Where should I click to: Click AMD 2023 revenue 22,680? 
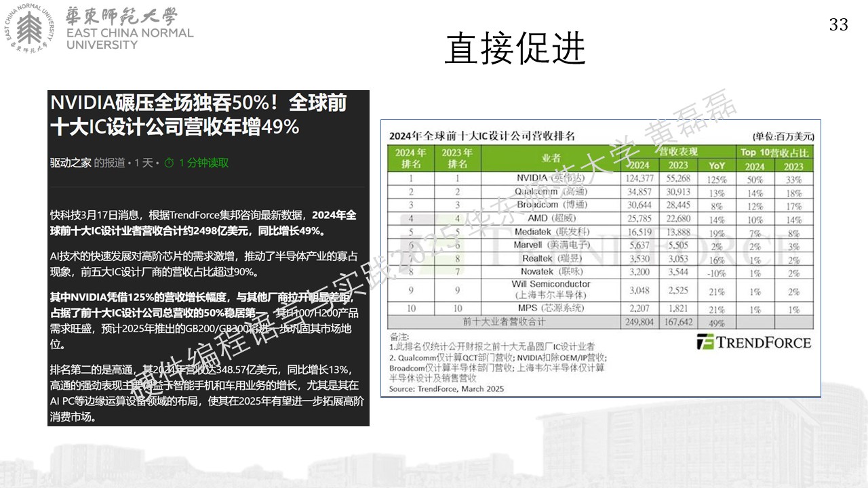coord(678,219)
